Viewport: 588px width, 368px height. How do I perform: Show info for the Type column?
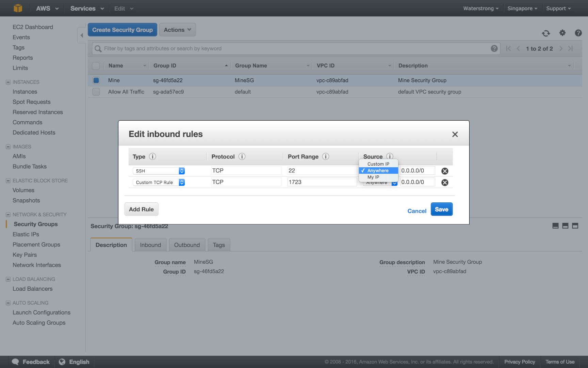pos(152,156)
